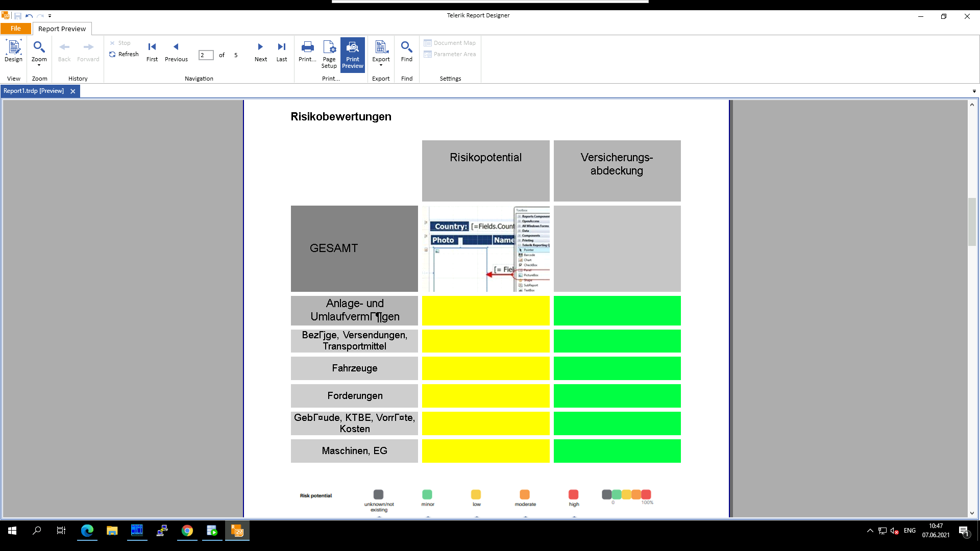Click the vertical scrollbar thumb

[972, 221]
